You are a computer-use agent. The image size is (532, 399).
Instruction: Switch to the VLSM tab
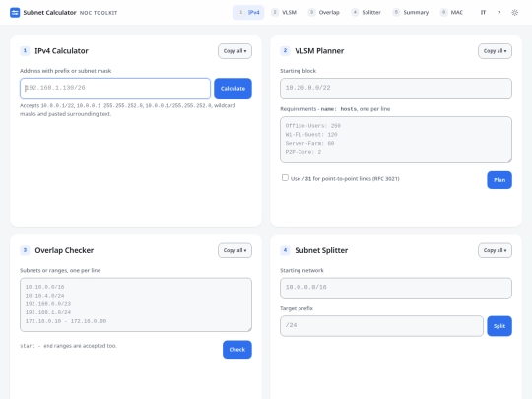pos(284,13)
